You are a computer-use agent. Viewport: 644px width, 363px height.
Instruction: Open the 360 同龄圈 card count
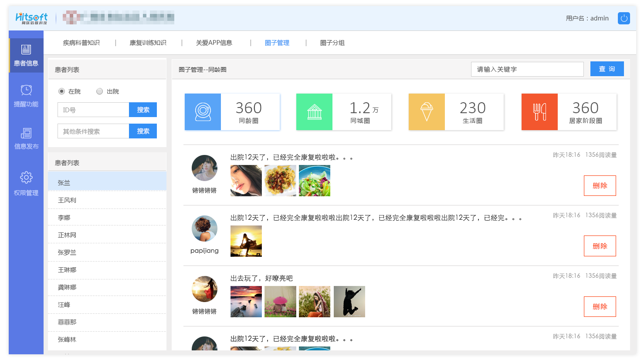(x=249, y=108)
